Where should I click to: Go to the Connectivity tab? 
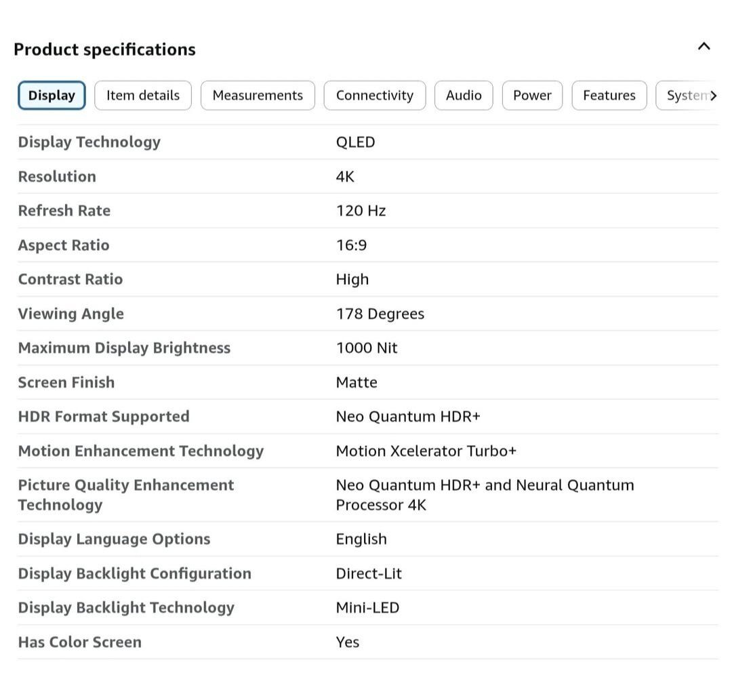point(374,96)
